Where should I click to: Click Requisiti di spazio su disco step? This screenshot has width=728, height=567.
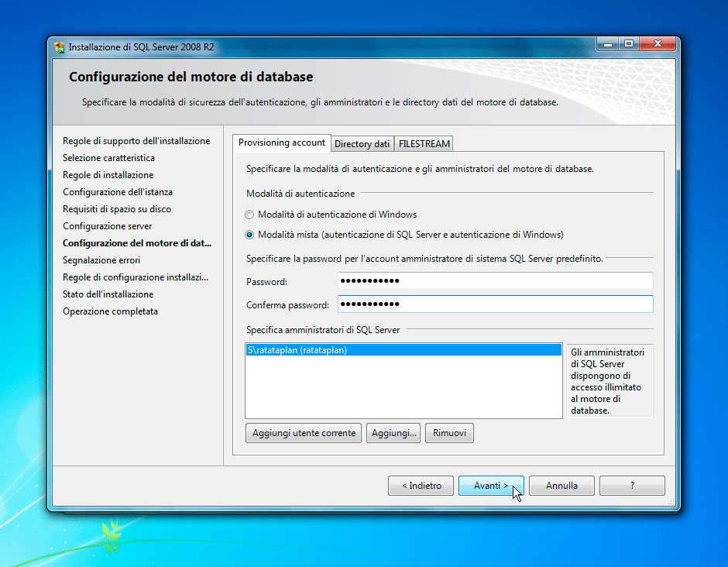(x=117, y=209)
